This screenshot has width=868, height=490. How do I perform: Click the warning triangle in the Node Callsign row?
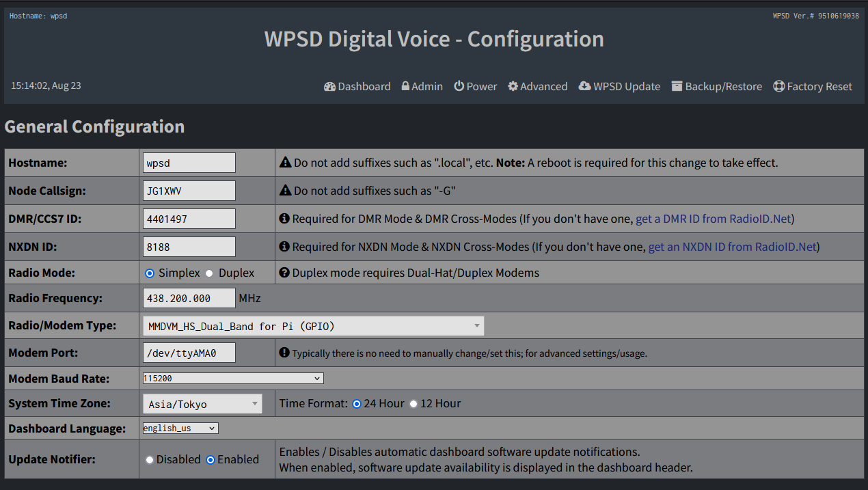pyautogui.click(x=286, y=191)
